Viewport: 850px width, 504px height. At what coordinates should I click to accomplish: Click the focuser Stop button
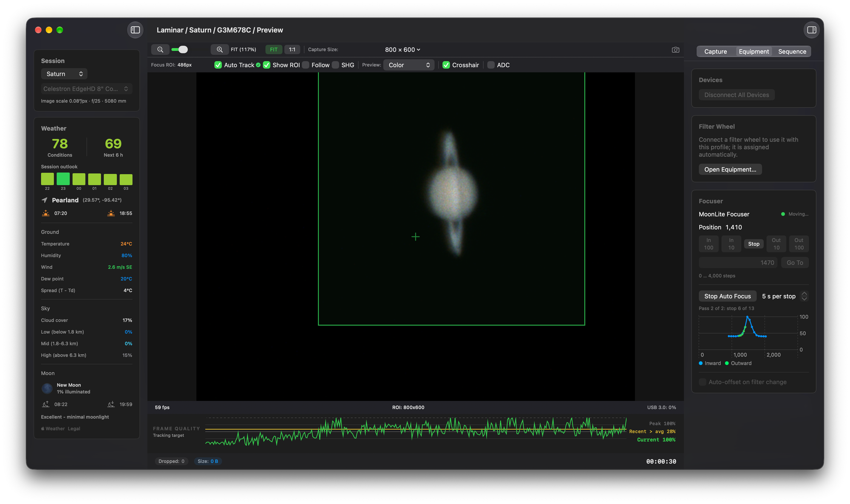coord(754,244)
